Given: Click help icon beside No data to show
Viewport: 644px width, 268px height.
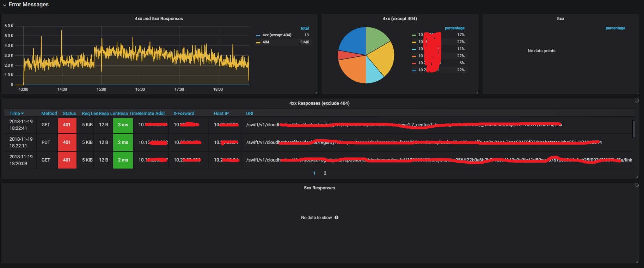Looking at the screenshot, I should click(336, 218).
